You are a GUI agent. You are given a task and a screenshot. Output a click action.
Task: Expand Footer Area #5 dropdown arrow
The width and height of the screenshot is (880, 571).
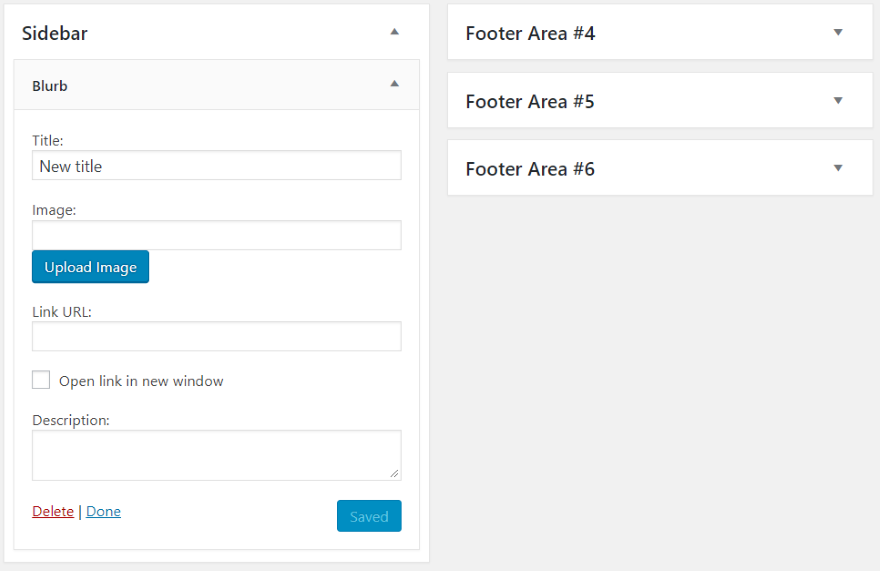click(x=838, y=100)
